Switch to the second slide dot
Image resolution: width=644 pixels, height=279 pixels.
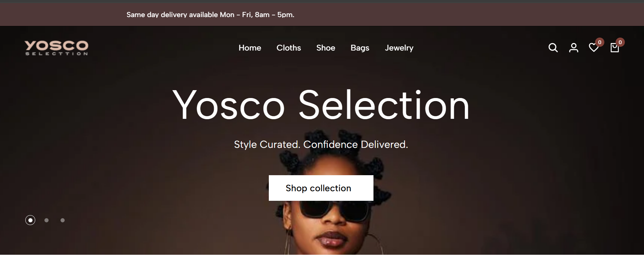click(x=47, y=220)
